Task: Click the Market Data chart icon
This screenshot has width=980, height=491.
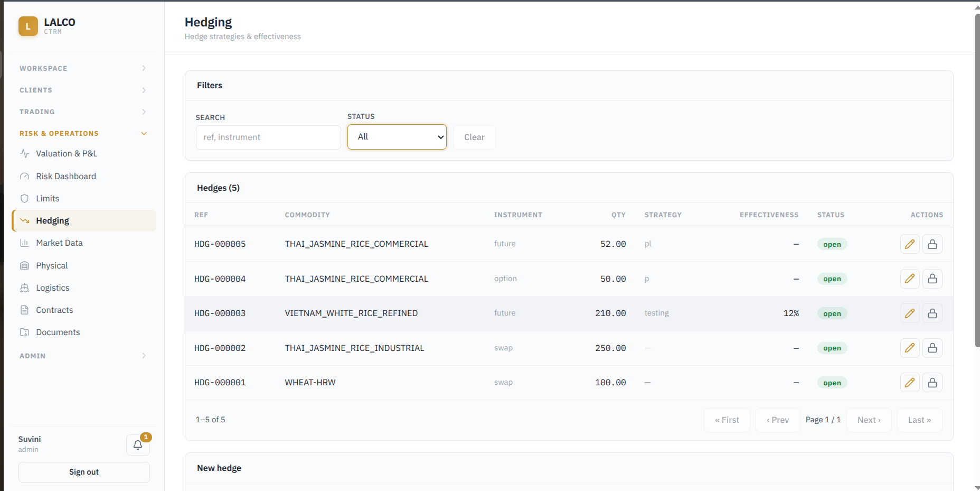Action: pos(24,243)
